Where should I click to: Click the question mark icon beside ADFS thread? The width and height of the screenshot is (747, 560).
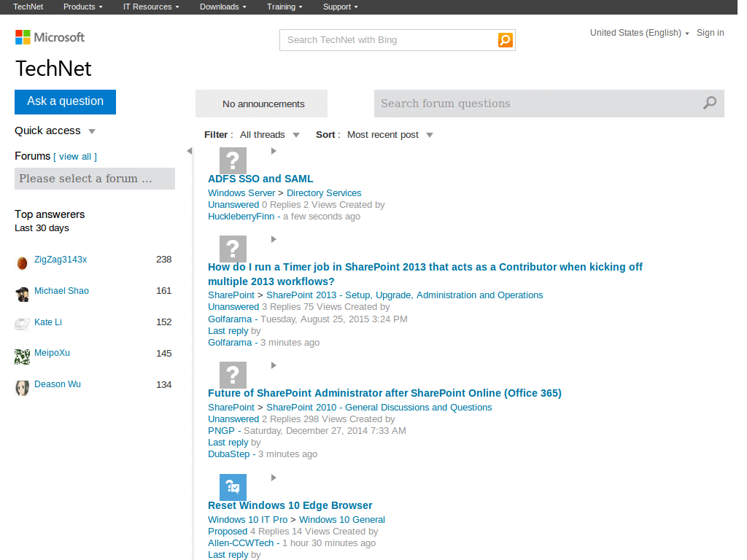pyautogui.click(x=232, y=160)
